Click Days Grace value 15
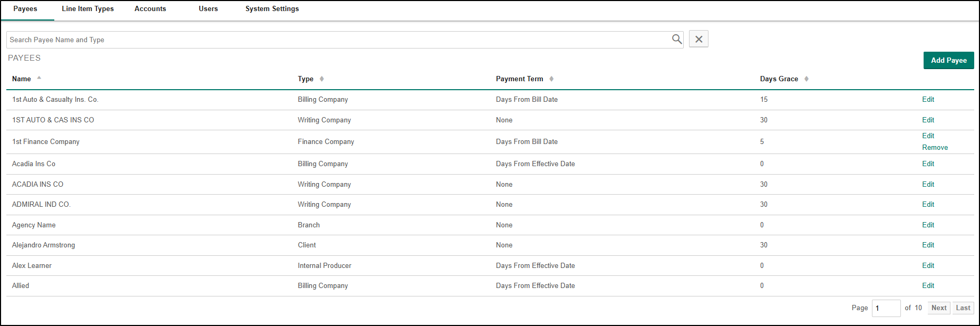Screen dimensions: 980x326 click(x=764, y=99)
